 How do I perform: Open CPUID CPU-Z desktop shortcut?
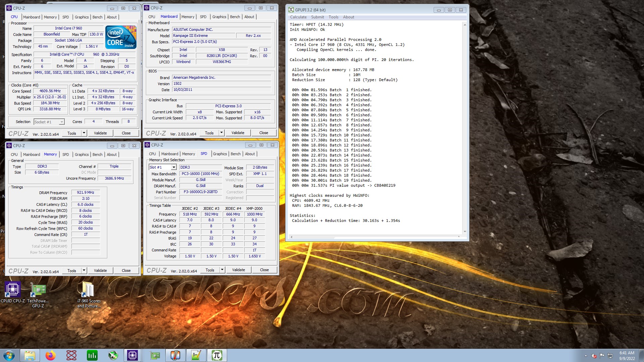(x=13, y=292)
